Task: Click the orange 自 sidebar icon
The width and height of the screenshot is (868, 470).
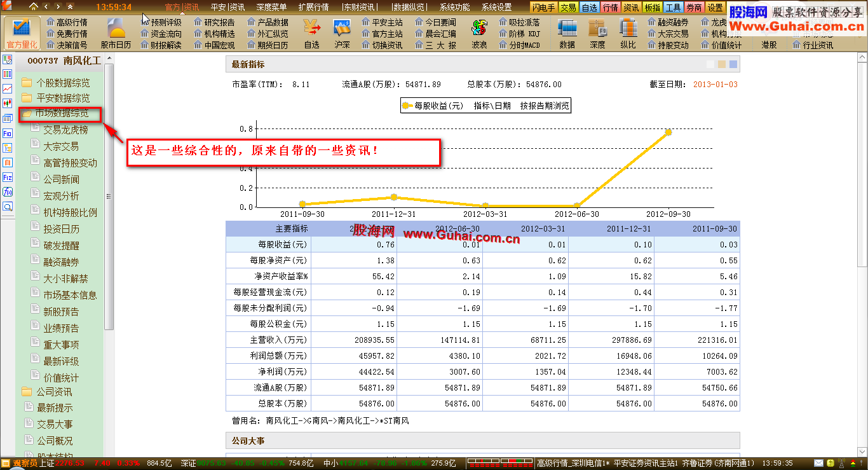Action: [8, 162]
